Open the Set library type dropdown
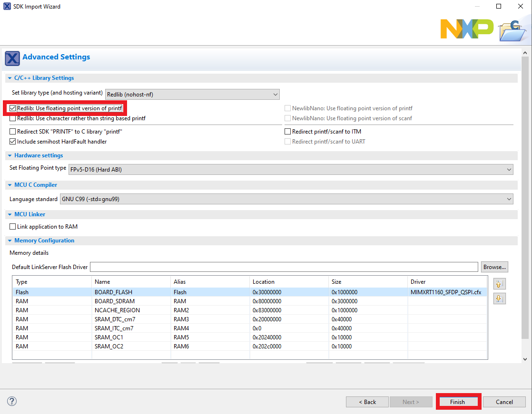532x414 pixels. [192, 95]
